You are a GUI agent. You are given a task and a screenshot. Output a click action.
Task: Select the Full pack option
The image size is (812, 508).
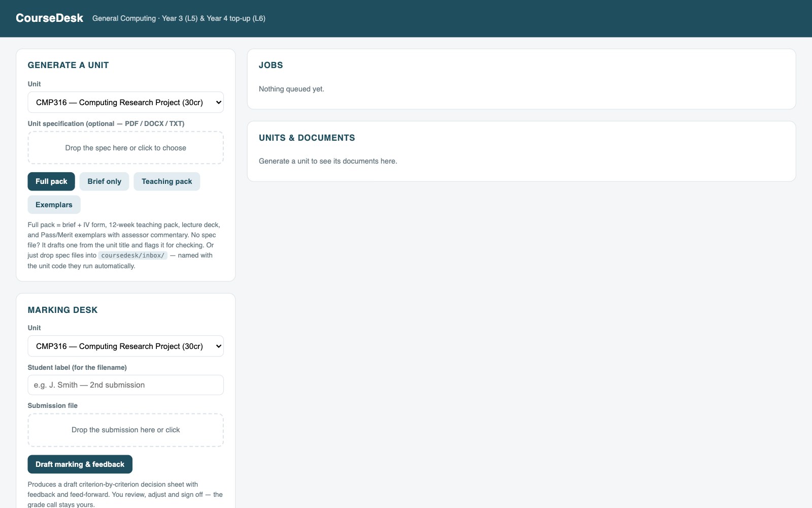click(51, 181)
